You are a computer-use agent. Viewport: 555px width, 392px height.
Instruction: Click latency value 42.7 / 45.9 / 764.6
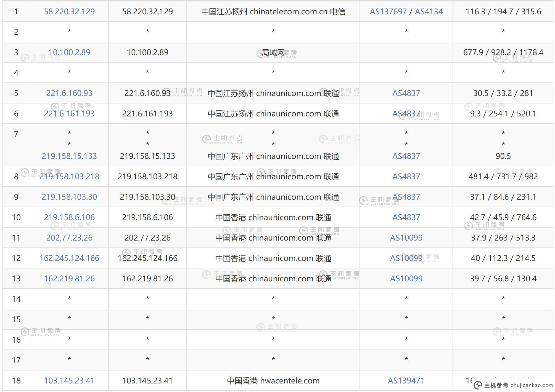pos(503,217)
